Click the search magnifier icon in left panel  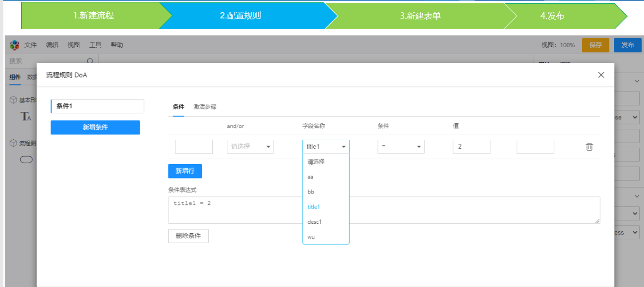(x=90, y=61)
